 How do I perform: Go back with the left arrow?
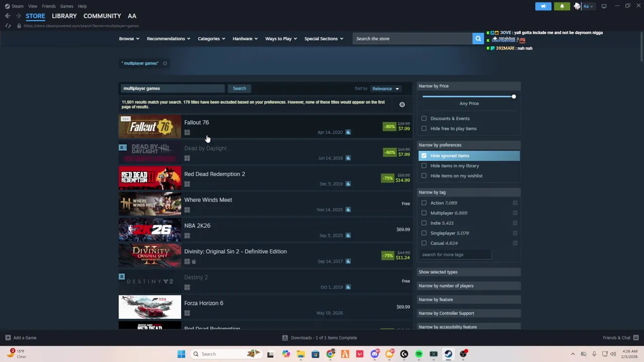pos(8,16)
